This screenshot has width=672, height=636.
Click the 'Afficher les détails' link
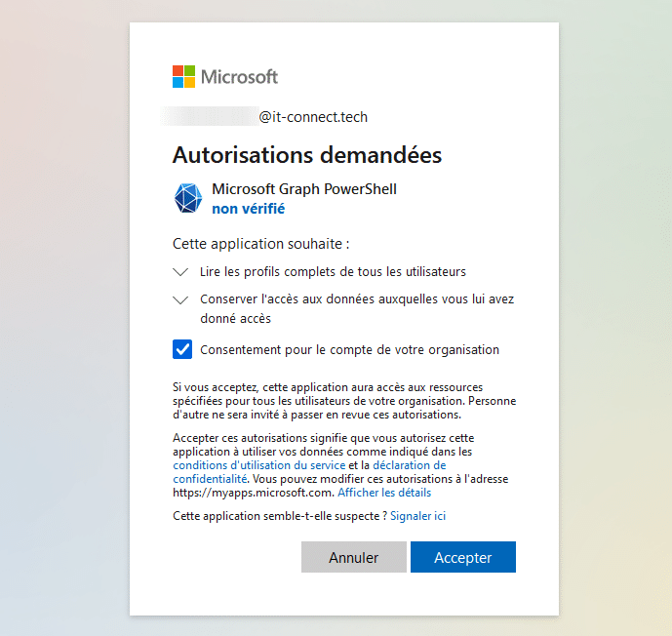[384, 493]
